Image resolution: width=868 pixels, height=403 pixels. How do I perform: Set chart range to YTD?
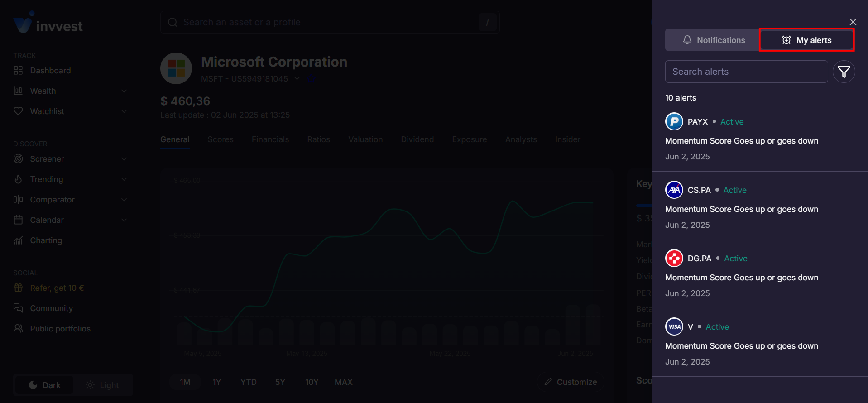[x=249, y=382]
